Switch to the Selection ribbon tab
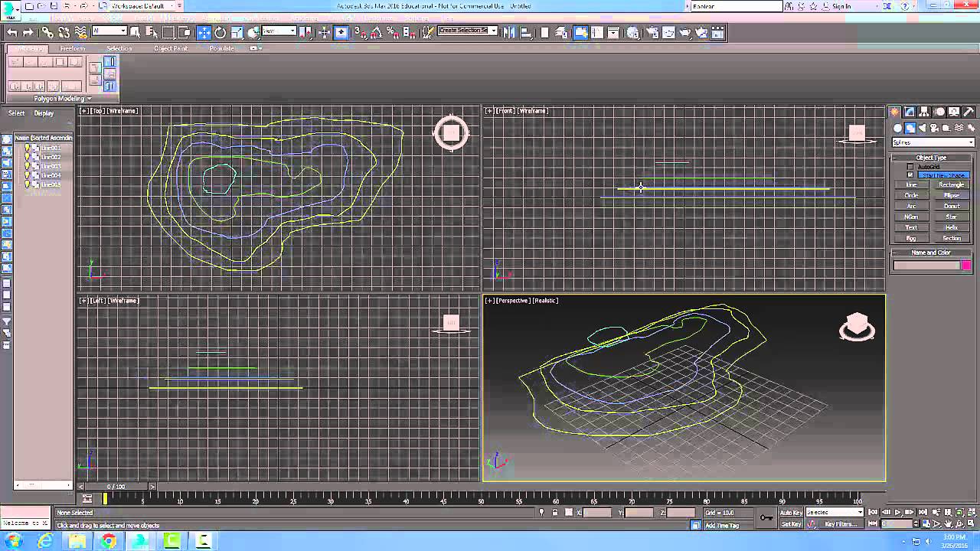Viewport: 980px width, 551px height. pos(119,48)
